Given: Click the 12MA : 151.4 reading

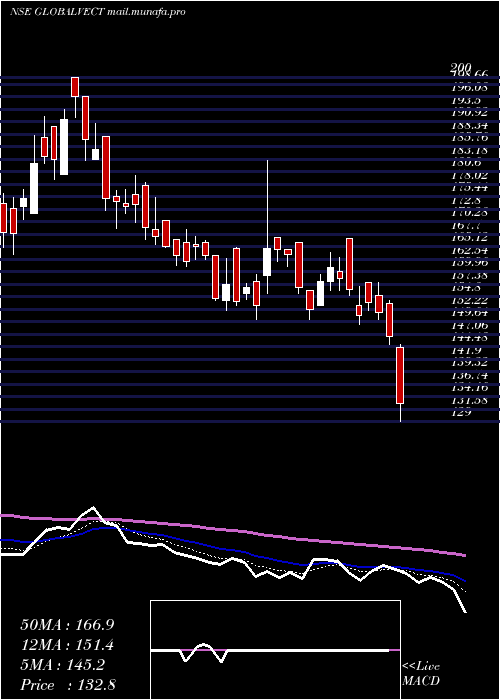Looking at the screenshot, I should [x=67, y=645].
